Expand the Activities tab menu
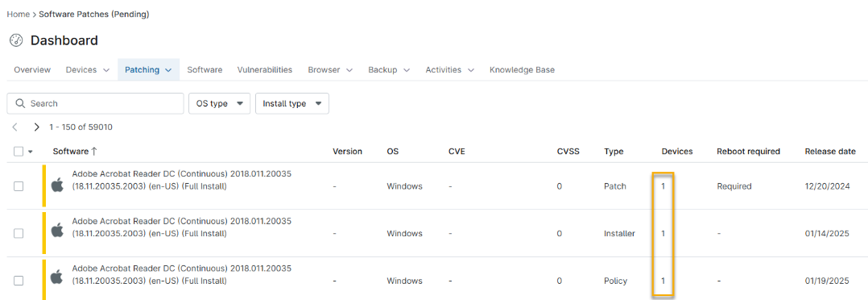 tap(470, 70)
